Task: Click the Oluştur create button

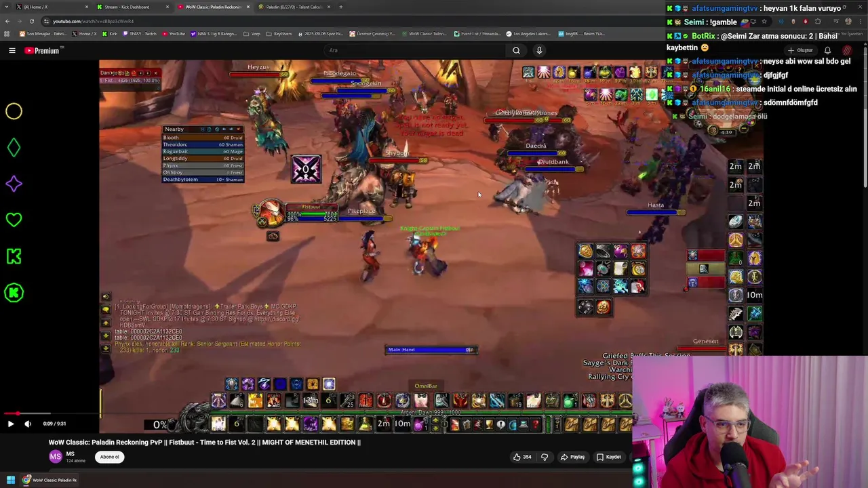Action: [x=801, y=50]
